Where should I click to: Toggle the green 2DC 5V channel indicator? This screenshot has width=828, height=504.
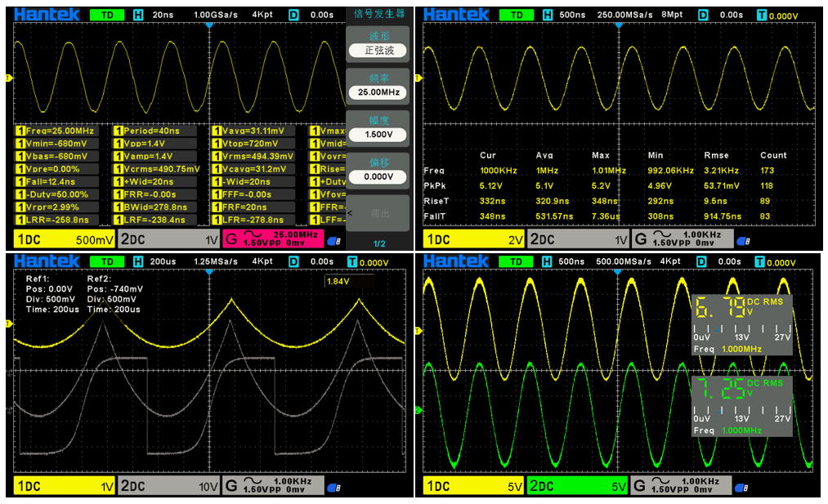click(577, 487)
